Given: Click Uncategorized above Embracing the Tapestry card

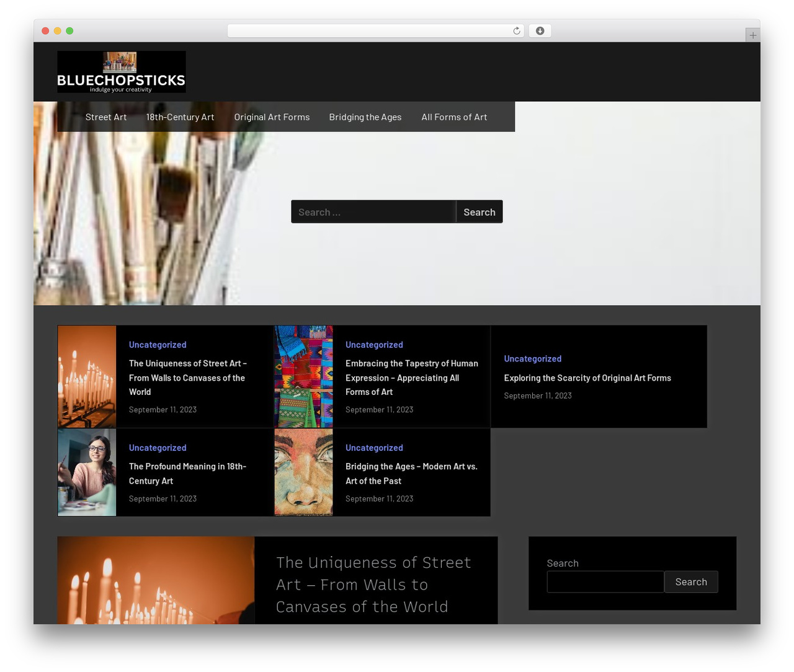Looking at the screenshot, I should pos(374,345).
